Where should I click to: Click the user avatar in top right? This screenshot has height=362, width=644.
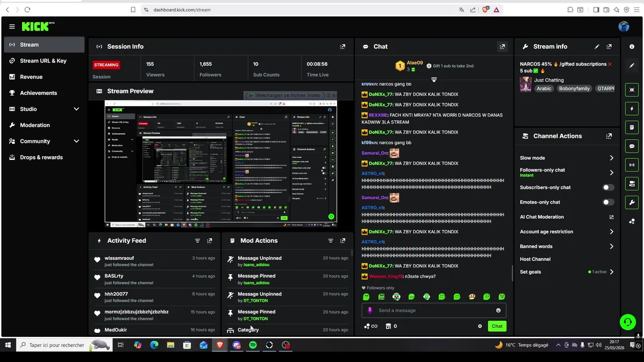(x=624, y=27)
